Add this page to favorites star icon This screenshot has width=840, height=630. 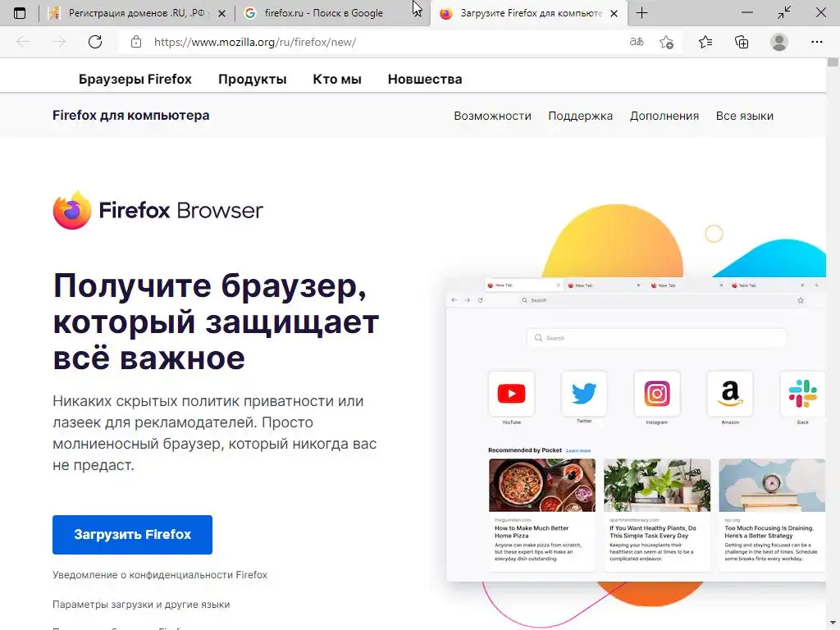(x=666, y=42)
